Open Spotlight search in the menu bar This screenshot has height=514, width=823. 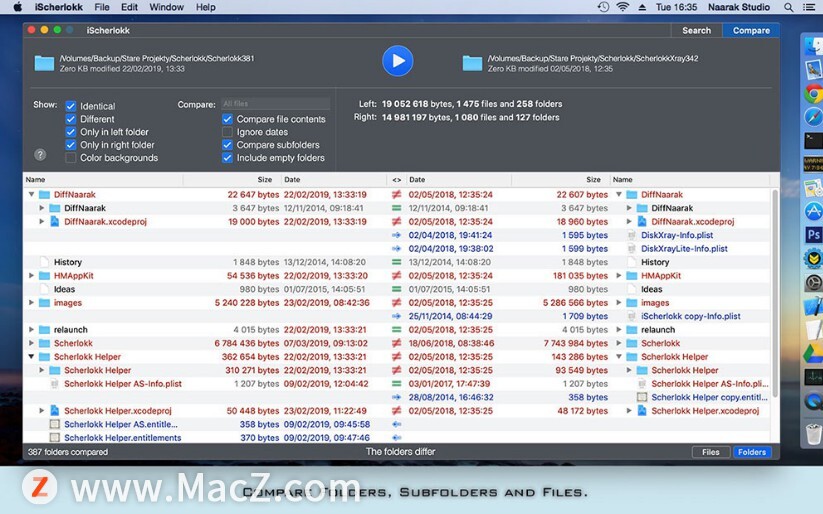[788, 7]
